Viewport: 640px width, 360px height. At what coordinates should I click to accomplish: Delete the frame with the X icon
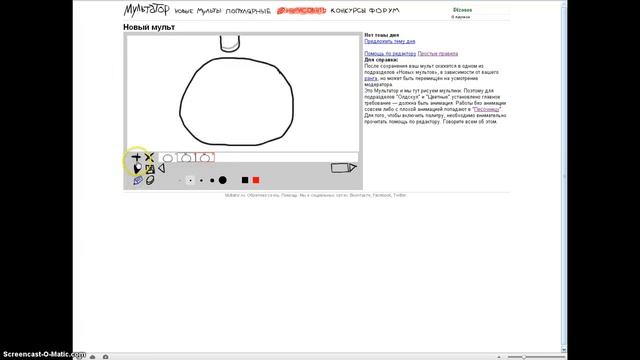pos(149,157)
